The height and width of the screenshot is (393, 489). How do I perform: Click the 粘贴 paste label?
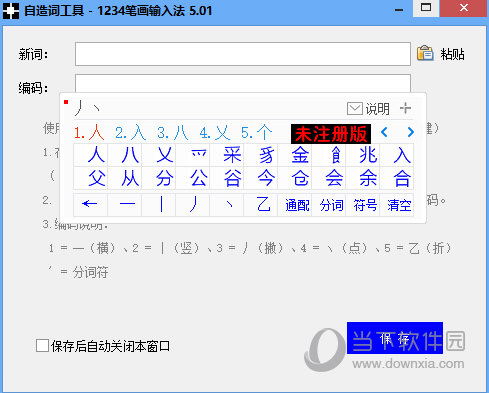click(452, 54)
